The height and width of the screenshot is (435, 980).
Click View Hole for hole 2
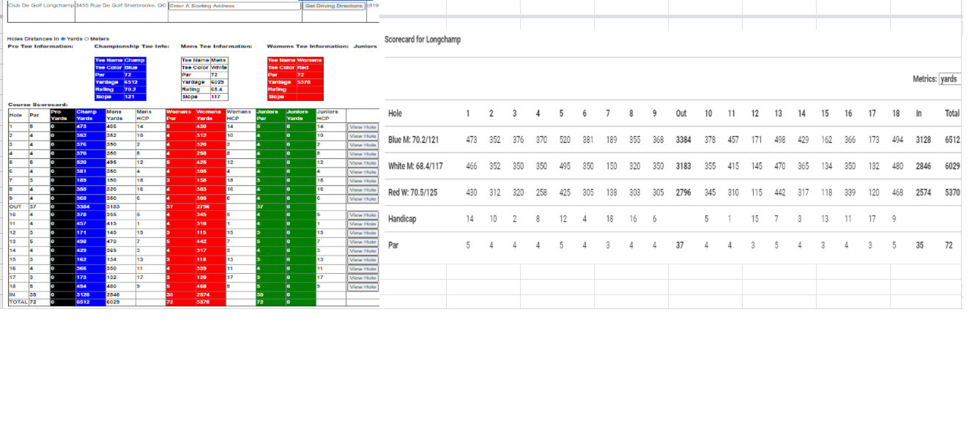(363, 135)
